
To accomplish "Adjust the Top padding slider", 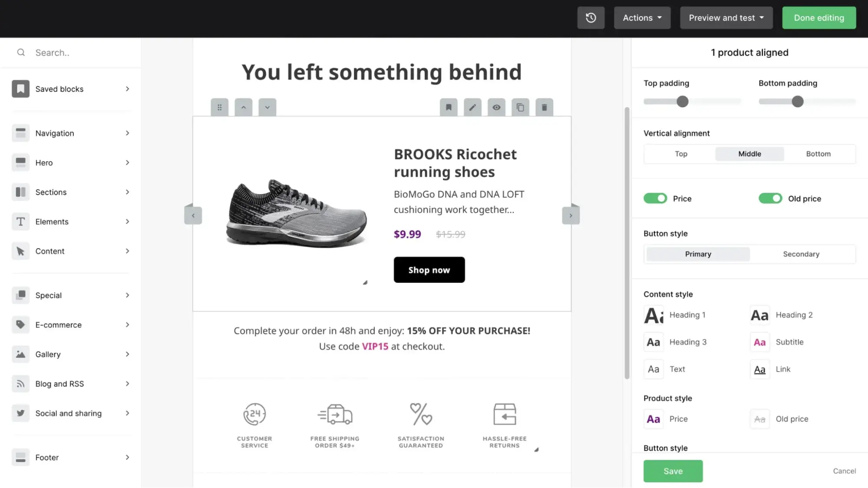I will click(x=682, y=101).
